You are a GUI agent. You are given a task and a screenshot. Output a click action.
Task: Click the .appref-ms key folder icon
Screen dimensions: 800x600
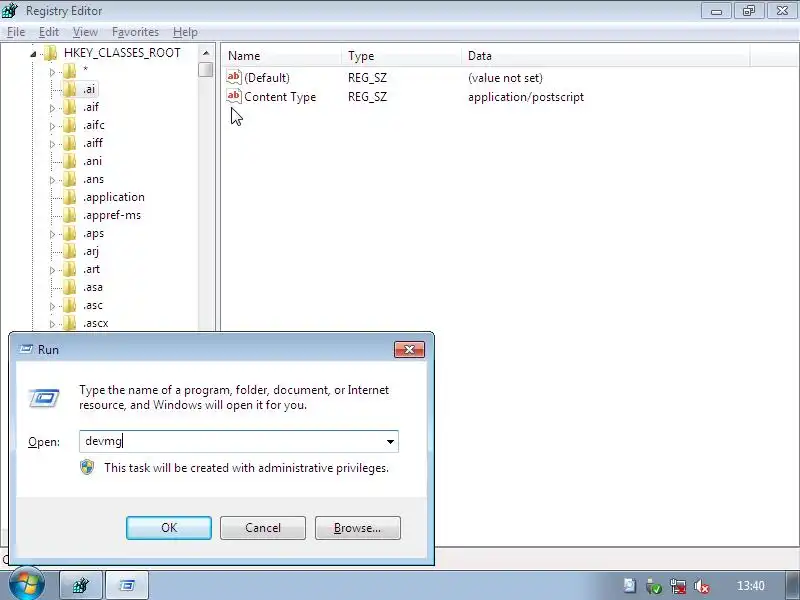[x=69, y=215]
